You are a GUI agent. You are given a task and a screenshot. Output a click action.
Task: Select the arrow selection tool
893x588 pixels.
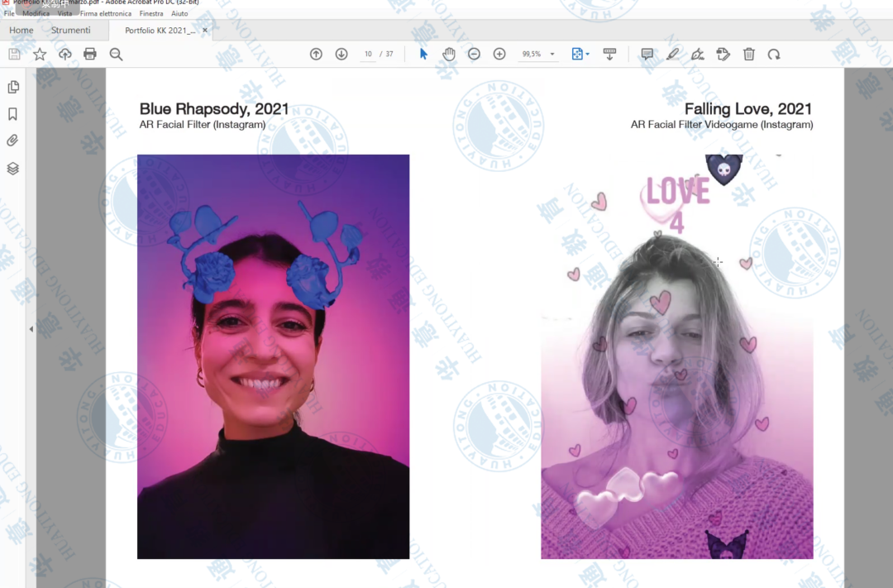click(x=423, y=54)
